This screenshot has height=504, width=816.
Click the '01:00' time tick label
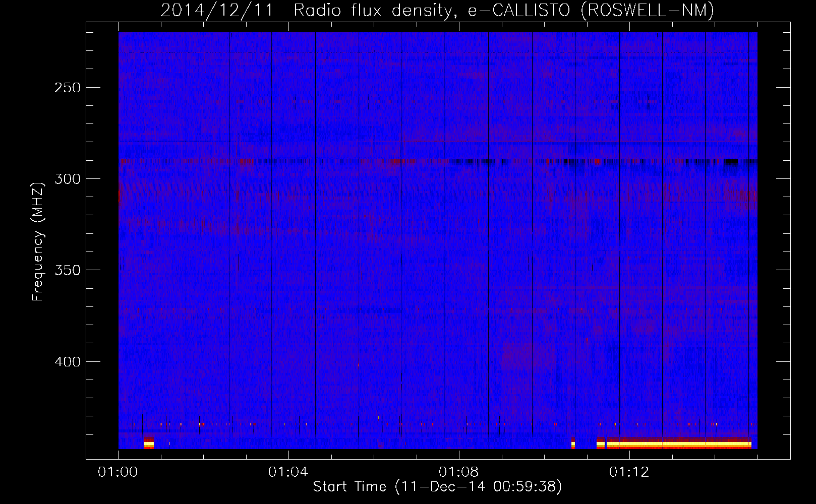pyautogui.click(x=118, y=472)
